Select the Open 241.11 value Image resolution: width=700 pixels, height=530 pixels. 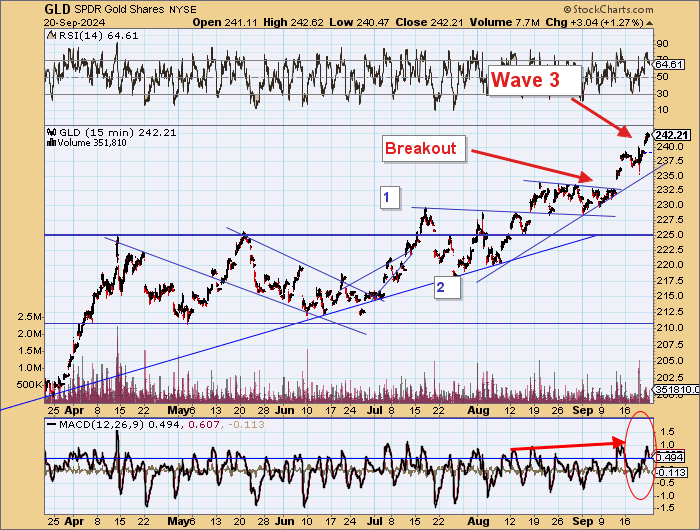click(x=225, y=22)
